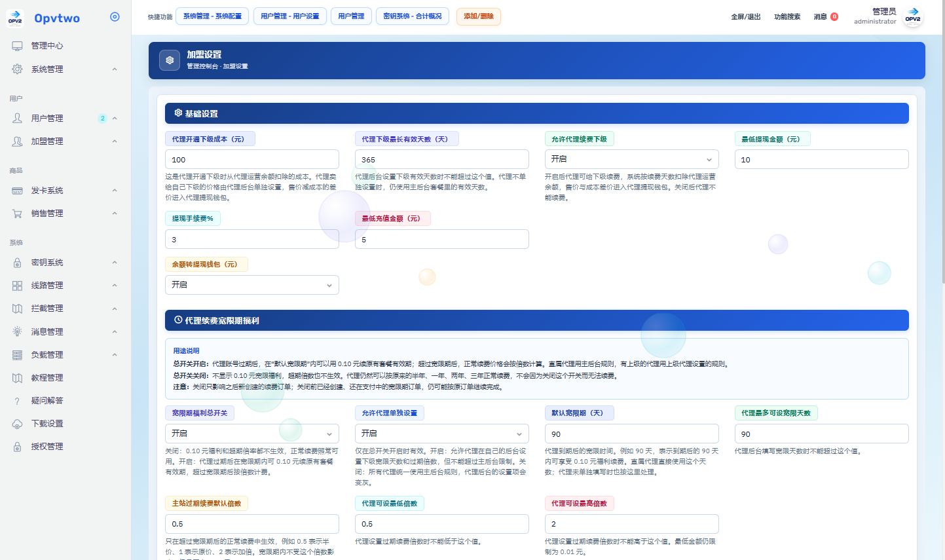Image resolution: width=945 pixels, height=560 pixels.
Task: Click the 密钥系统 lock icon
Action: (x=17, y=263)
